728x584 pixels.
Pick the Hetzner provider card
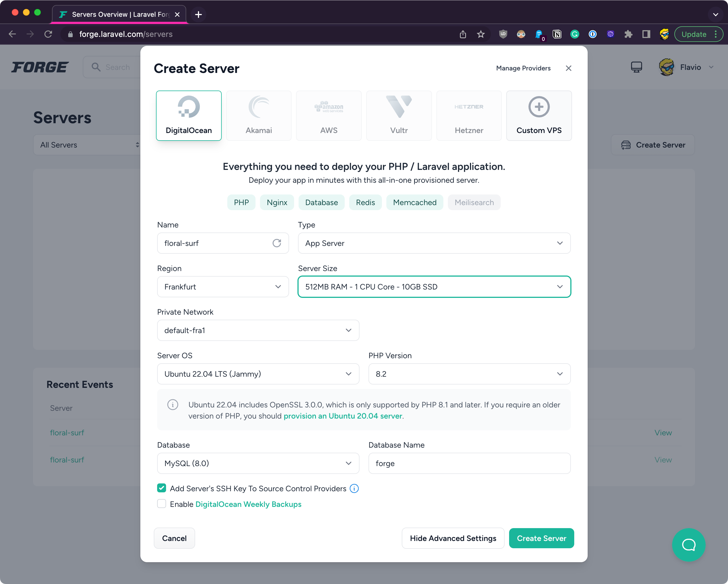tap(469, 115)
